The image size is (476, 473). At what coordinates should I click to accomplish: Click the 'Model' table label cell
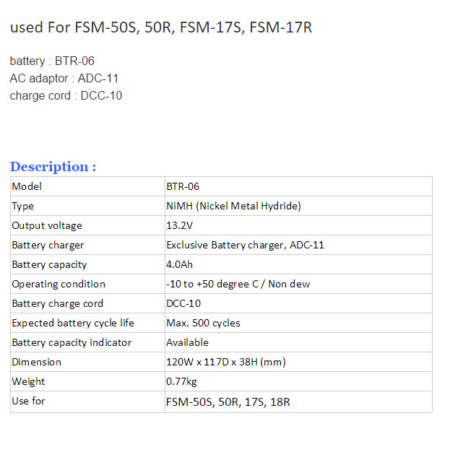click(x=27, y=186)
